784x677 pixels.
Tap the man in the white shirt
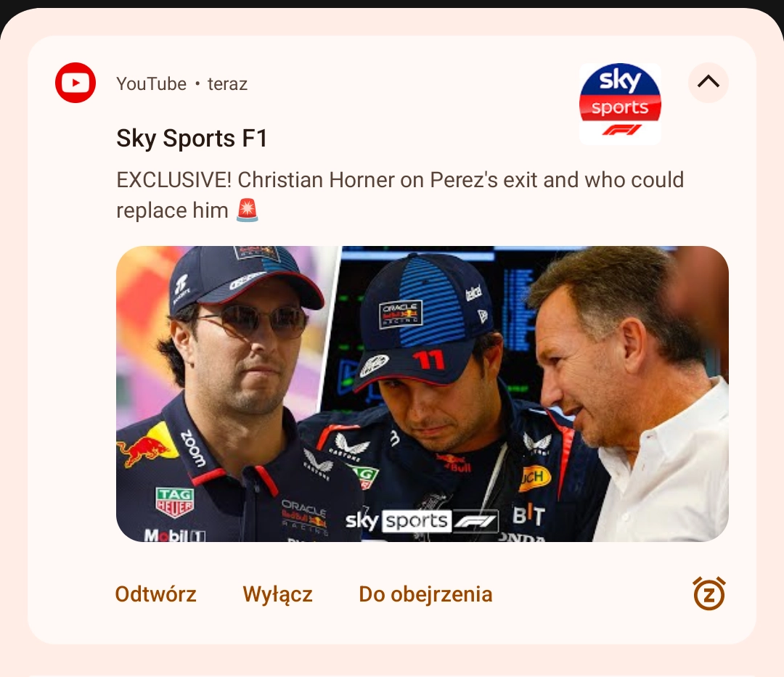click(639, 406)
